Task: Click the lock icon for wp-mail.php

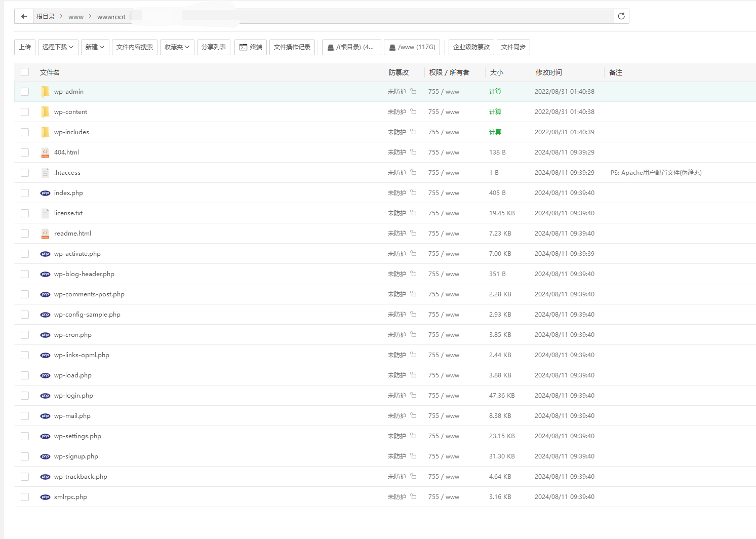Action: click(413, 415)
